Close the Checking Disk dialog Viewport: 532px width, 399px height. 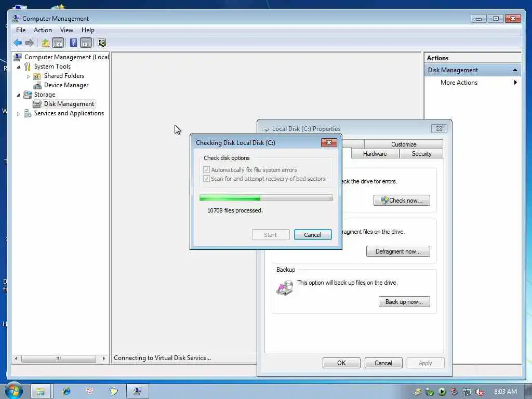(x=329, y=143)
